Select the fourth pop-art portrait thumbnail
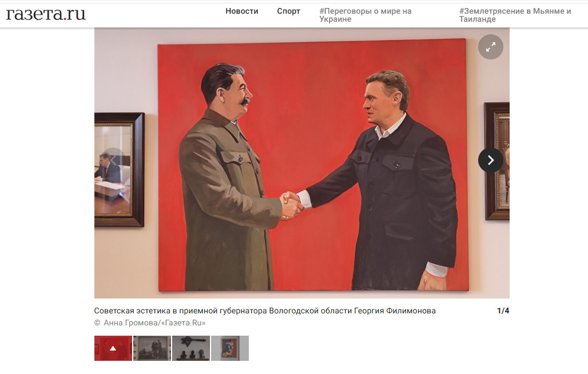Image resolution: width=588 pixels, height=374 pixels. 230,348
